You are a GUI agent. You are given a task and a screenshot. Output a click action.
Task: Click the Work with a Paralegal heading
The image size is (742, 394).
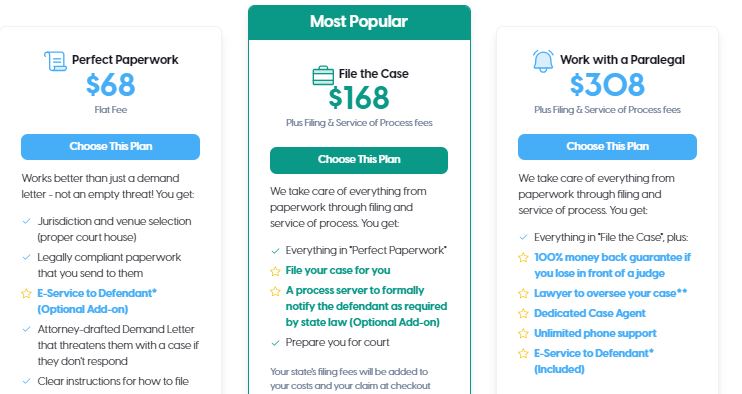click(x=622, y=60)
